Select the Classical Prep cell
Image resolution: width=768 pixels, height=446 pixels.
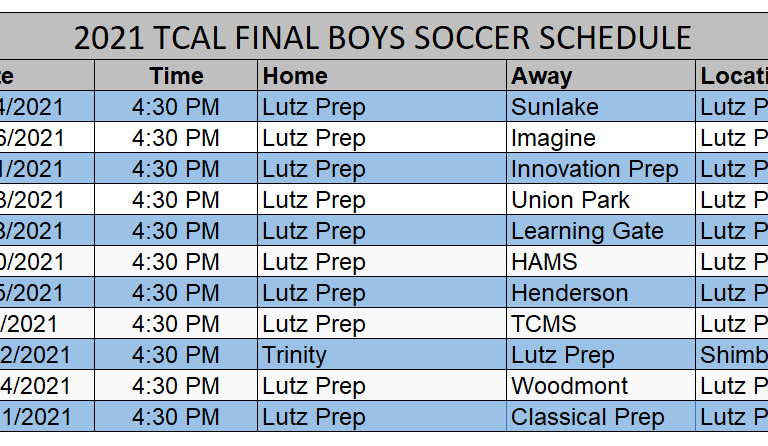(x=601, y=416)
